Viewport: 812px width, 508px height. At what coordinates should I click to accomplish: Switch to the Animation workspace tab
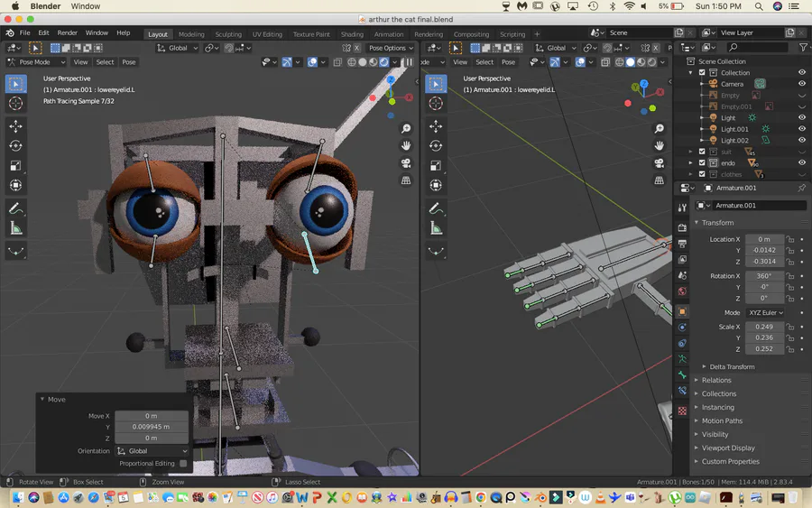[388, 34]
